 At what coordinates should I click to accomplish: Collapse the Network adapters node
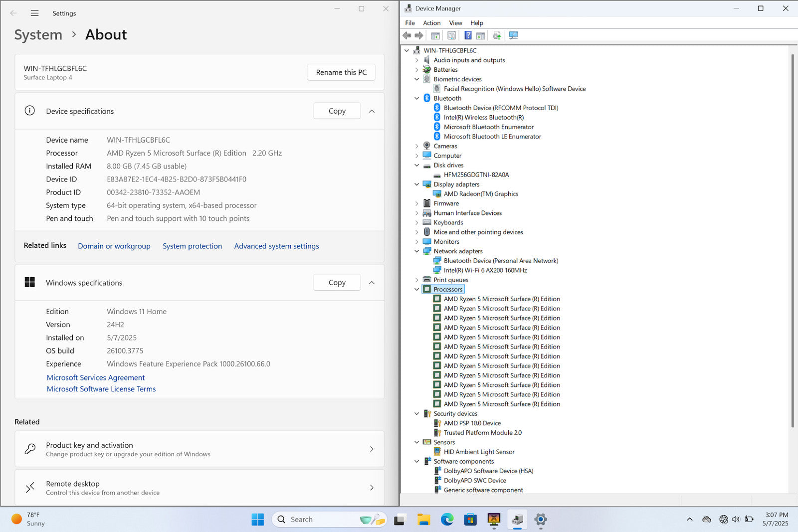point(417,251)
